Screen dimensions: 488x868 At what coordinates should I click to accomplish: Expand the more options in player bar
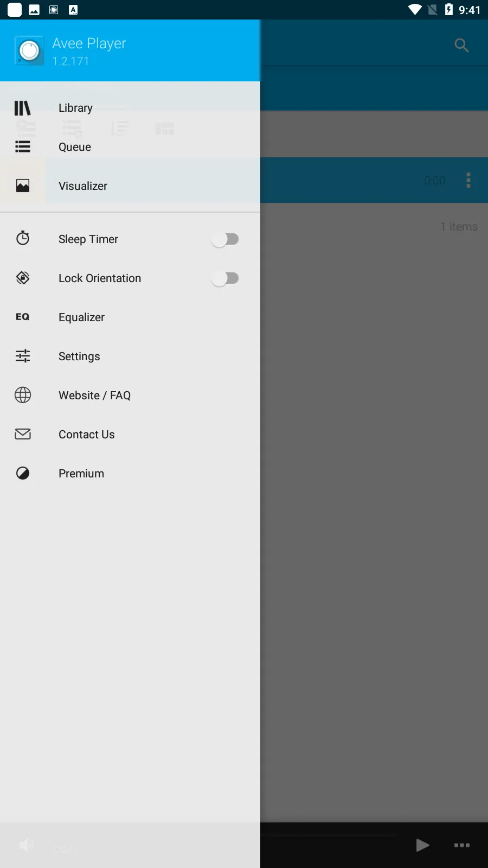[x=461, y=845]
